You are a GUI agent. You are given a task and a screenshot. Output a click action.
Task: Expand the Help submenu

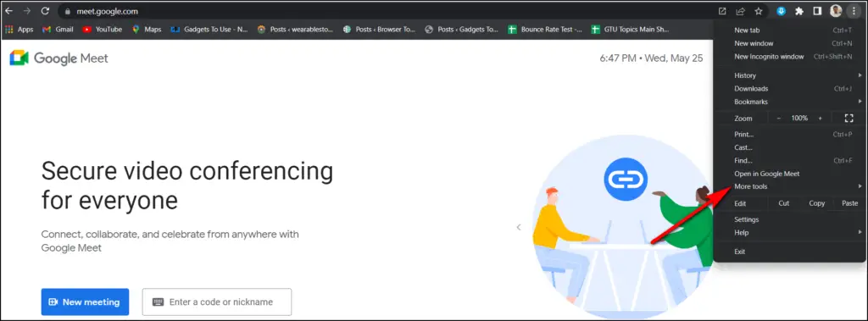[789, 232]
